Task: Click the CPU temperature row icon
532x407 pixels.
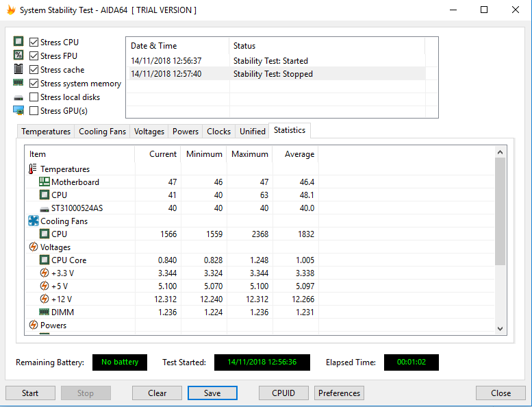Action: point(44,195)
